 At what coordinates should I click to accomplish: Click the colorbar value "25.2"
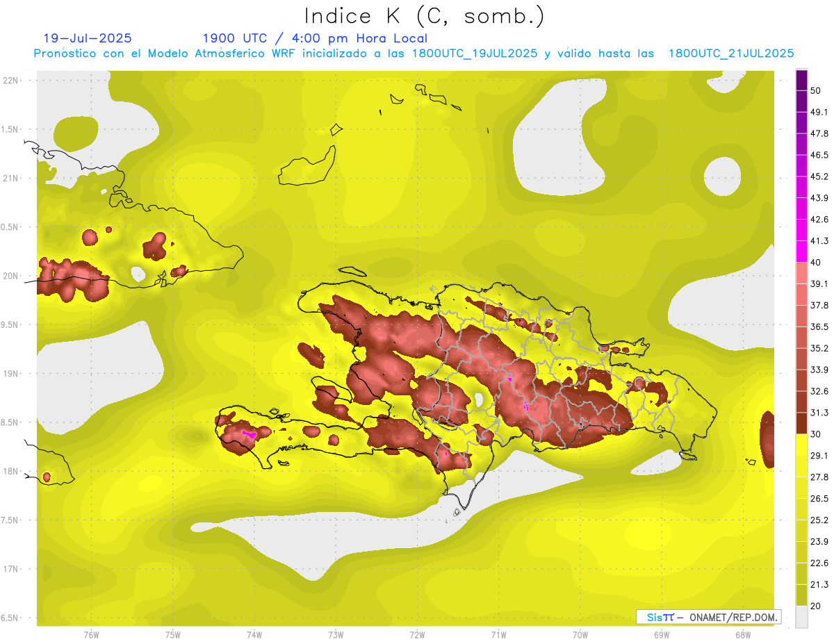819,520
